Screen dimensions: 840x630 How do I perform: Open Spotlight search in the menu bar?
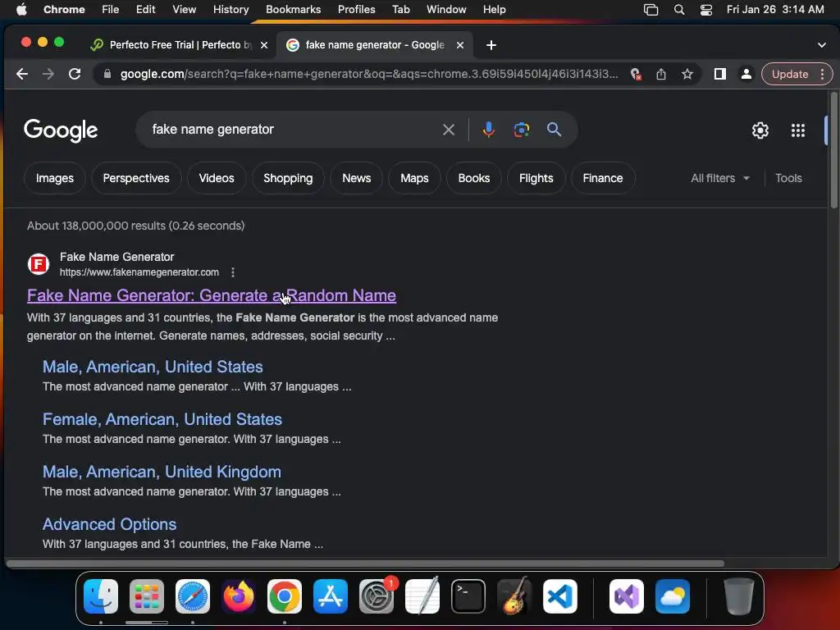point(678,9)
